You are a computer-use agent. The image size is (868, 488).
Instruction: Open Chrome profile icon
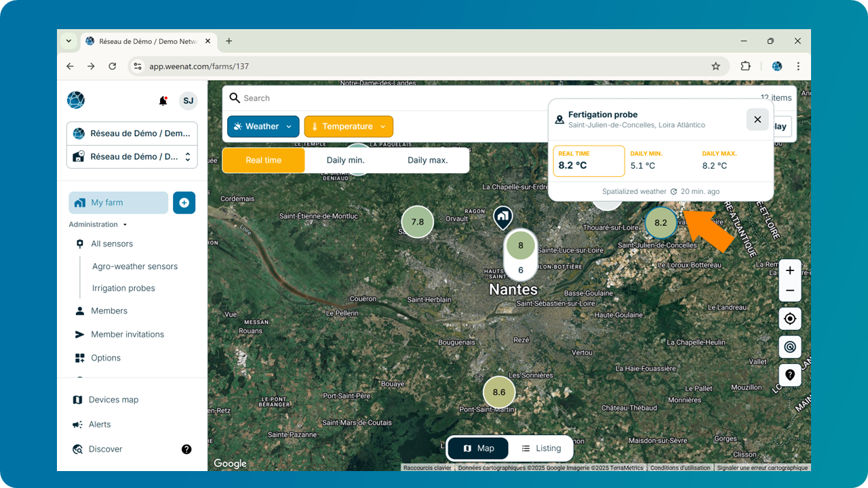coord(777,66)
